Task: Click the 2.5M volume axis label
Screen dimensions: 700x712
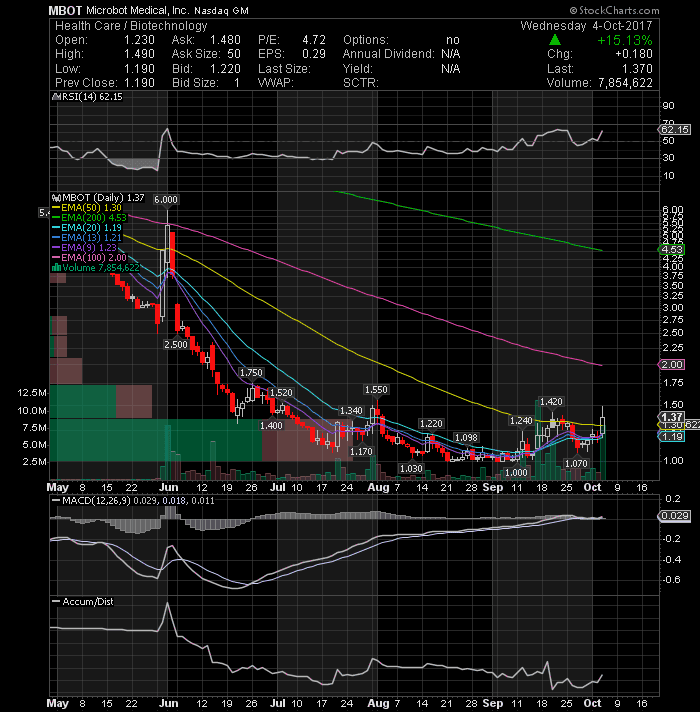Action: click(35, 462)
